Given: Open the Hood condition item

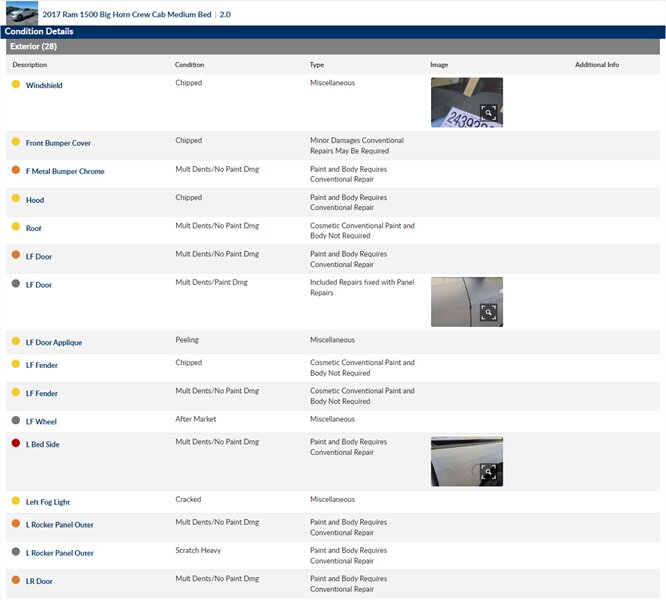Looking at the screenshot, I should pyautogui.click(x=35, y=200).
